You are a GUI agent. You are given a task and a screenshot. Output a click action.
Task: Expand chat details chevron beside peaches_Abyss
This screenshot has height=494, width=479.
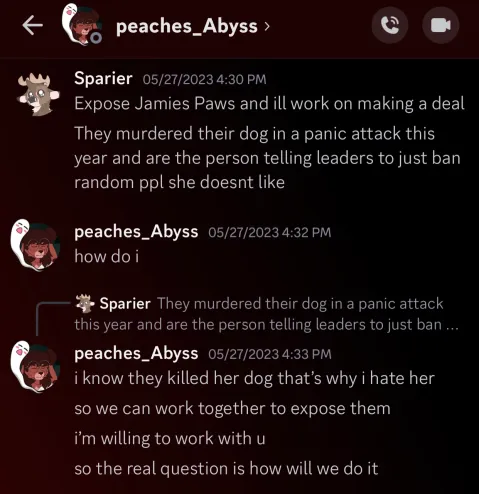(266, 26)
